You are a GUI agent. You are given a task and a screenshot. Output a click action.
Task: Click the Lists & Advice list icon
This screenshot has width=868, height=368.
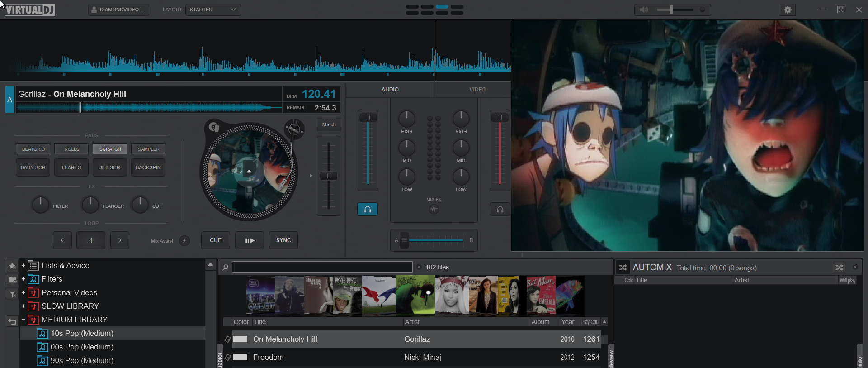click(x=33, y=266)
